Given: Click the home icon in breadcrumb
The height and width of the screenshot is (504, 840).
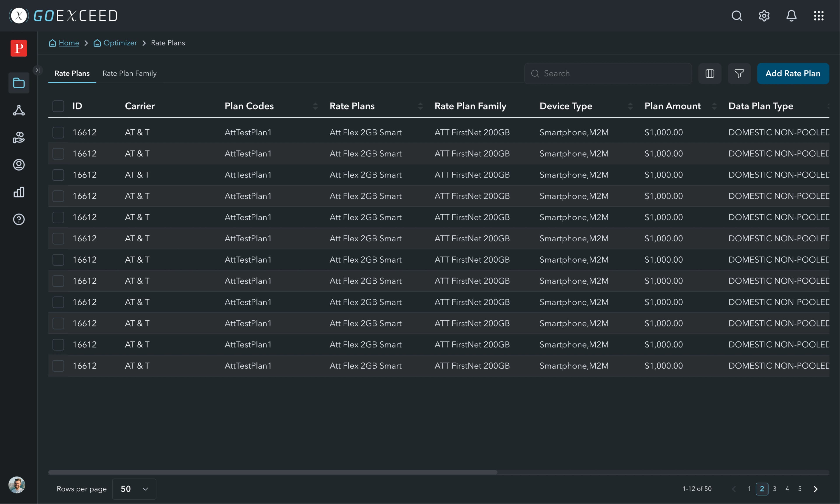Looking at the screenshot, I should point(52,43).
